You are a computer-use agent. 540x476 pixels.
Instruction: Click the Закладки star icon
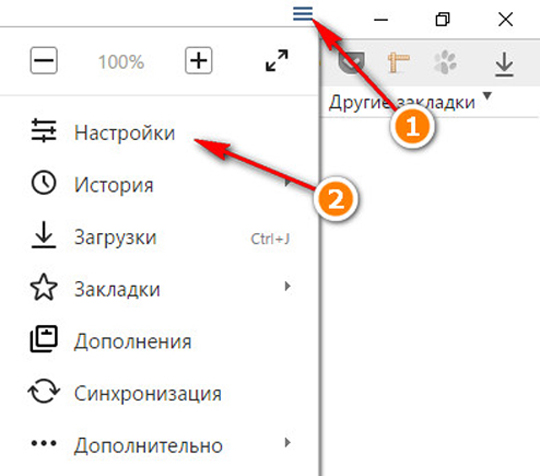pyautogui.click(x=44, y=287)
